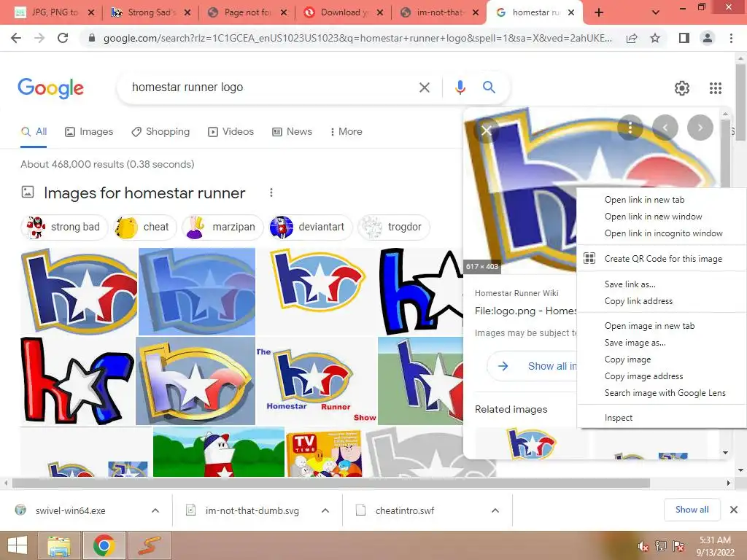Image resolution: width=747 pixels, height=560 pixels.
Task: Open File Explorer from the taskbar
Action: 59,545
